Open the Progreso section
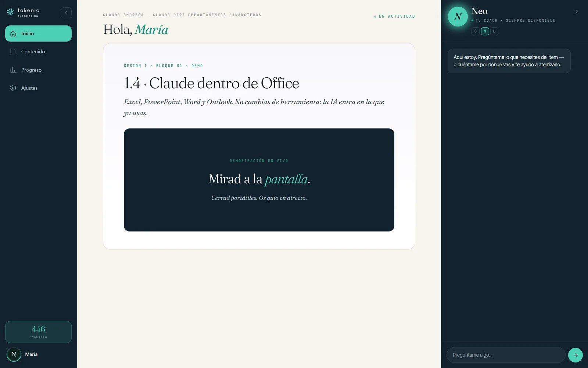 (38, 70)
